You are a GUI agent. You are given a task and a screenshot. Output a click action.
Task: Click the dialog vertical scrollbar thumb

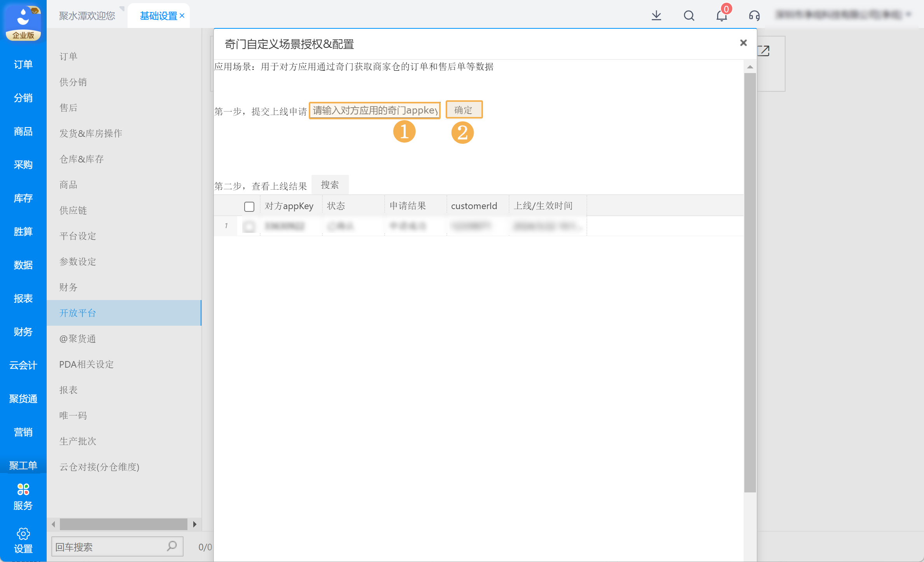tap(750, 282)
